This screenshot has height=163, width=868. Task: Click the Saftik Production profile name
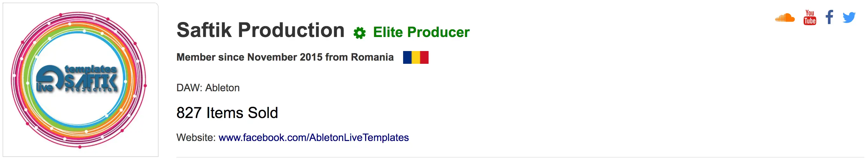(x=260, y=30)
